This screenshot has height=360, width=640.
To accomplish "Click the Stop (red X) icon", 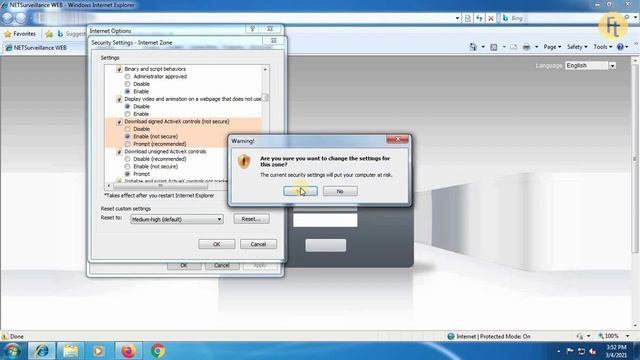I will point(491,18).
